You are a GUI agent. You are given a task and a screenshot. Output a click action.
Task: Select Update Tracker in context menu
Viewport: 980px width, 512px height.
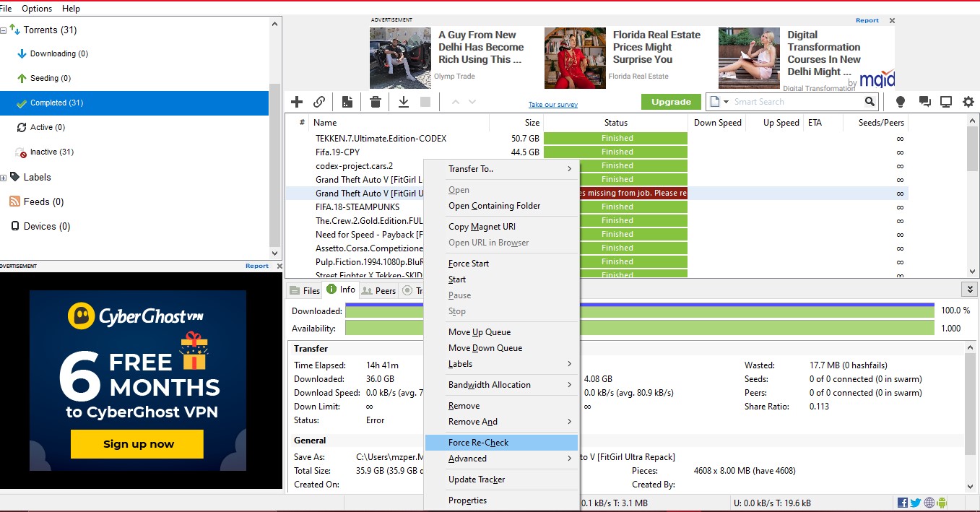point(502,480)
